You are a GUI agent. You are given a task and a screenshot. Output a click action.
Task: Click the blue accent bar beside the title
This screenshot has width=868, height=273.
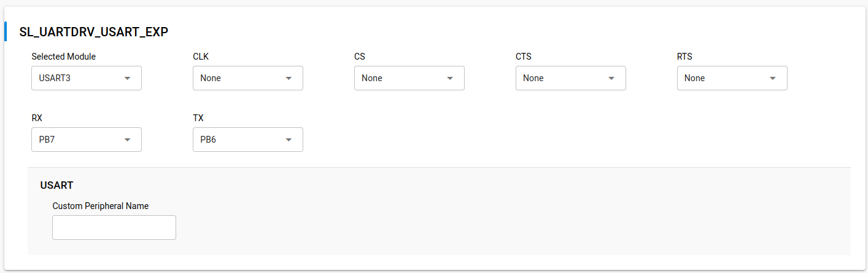pos(6,31)
